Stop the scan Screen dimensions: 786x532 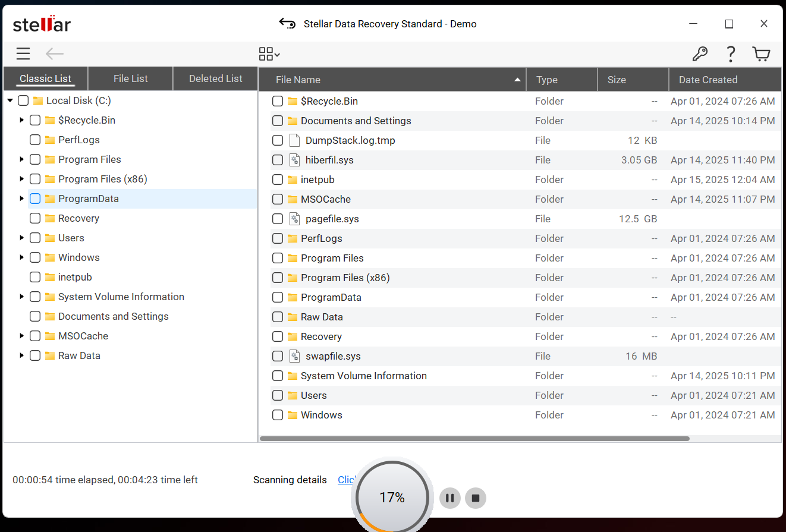click(476, 498)
